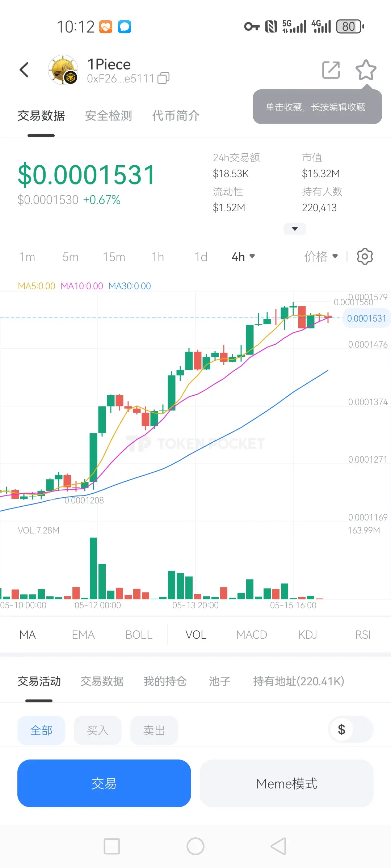Enable BOLL indicator
Image resolution: width=391 pixels, height=868 pixels.
(139, 635)
